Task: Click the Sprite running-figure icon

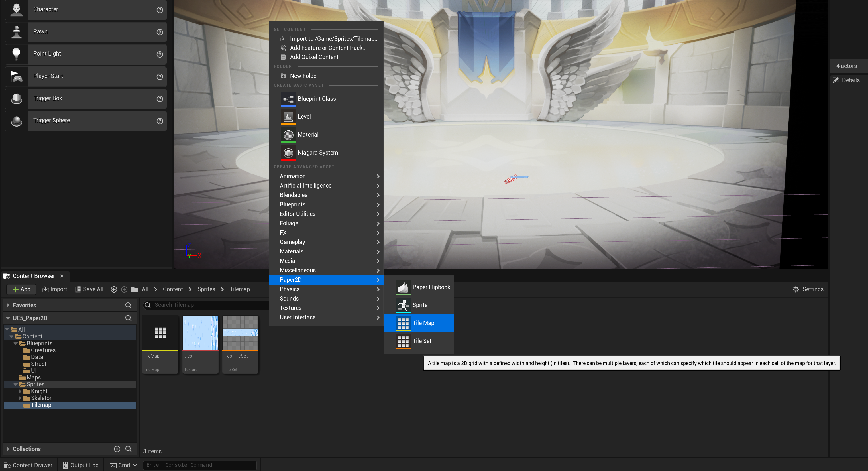Action: coord(403,305)
